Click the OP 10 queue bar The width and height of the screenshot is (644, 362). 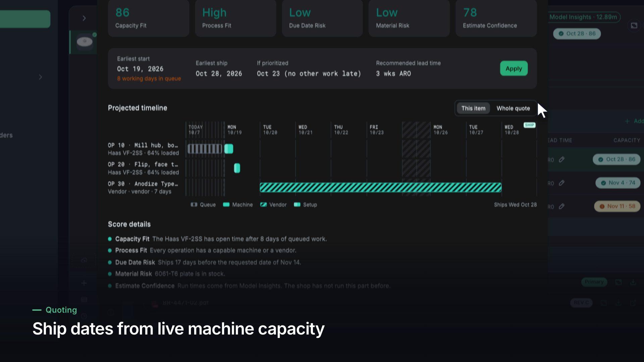click(205, 149)
